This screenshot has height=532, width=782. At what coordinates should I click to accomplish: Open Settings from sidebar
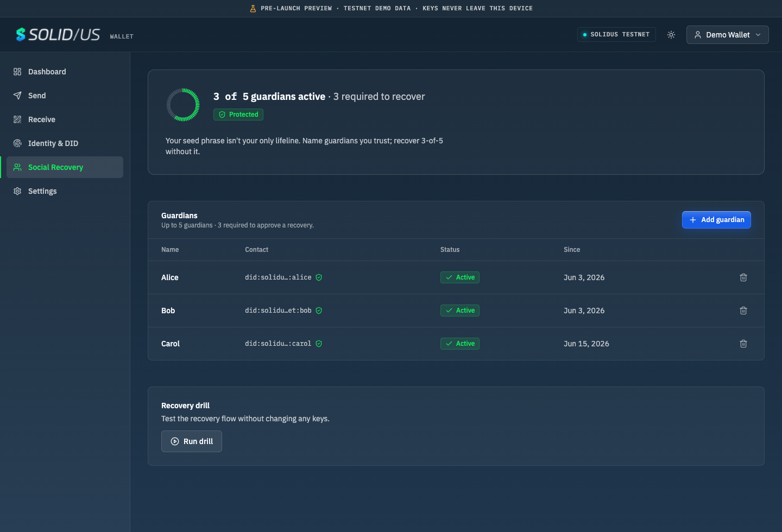point(65,191)
